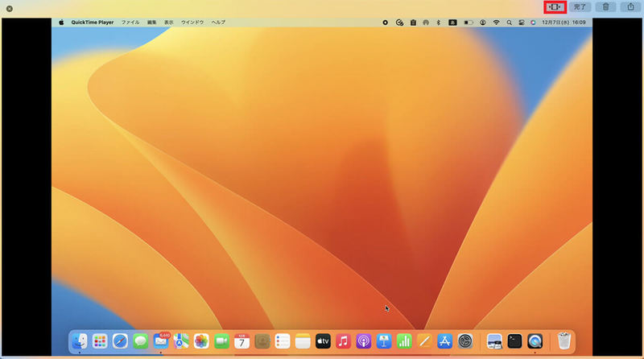Open Maps in the Dock
The image size is (644, 359).
point(181,341)
